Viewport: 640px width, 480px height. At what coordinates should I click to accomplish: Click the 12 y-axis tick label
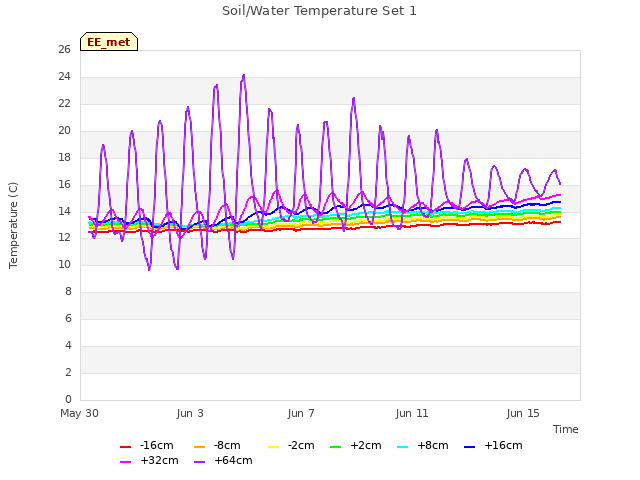(64, 237)
